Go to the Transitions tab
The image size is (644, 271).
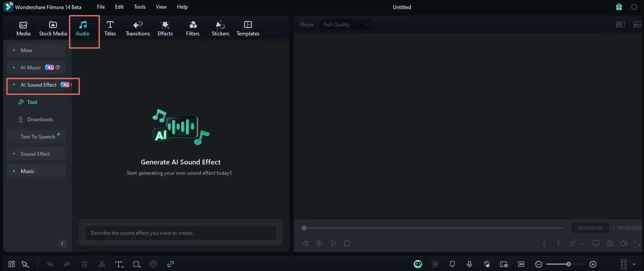[x=138, y=28]
